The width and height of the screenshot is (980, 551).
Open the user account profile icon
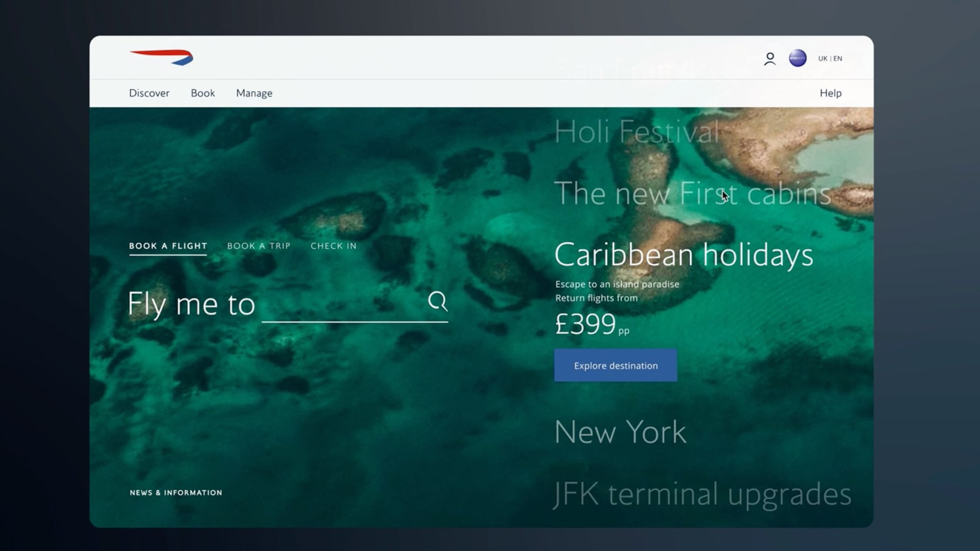770,59
